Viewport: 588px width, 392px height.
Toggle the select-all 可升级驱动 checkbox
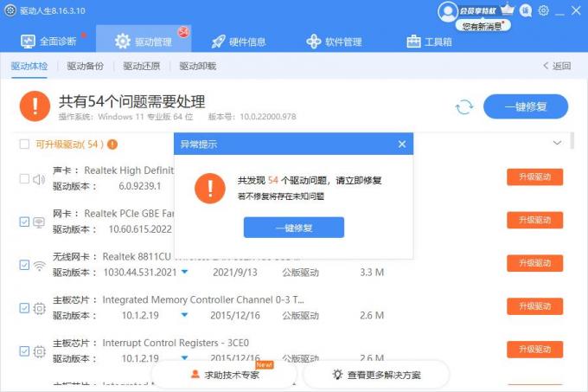(x=24, y=145)
